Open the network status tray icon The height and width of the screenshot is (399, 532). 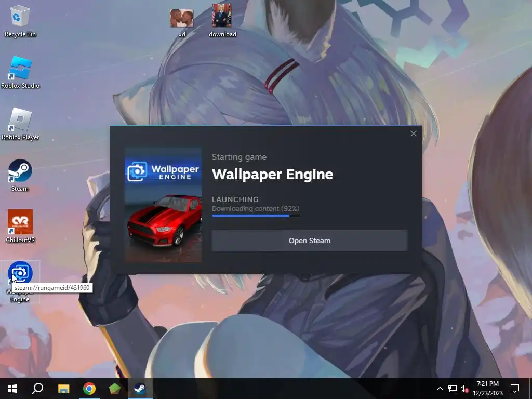453,389
